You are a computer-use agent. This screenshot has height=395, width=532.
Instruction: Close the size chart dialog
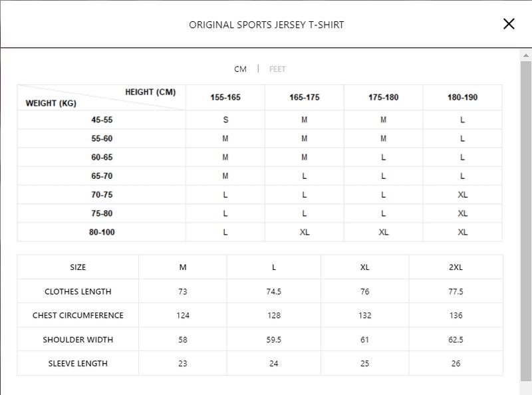pyautogui.click(x=510, y=23)
